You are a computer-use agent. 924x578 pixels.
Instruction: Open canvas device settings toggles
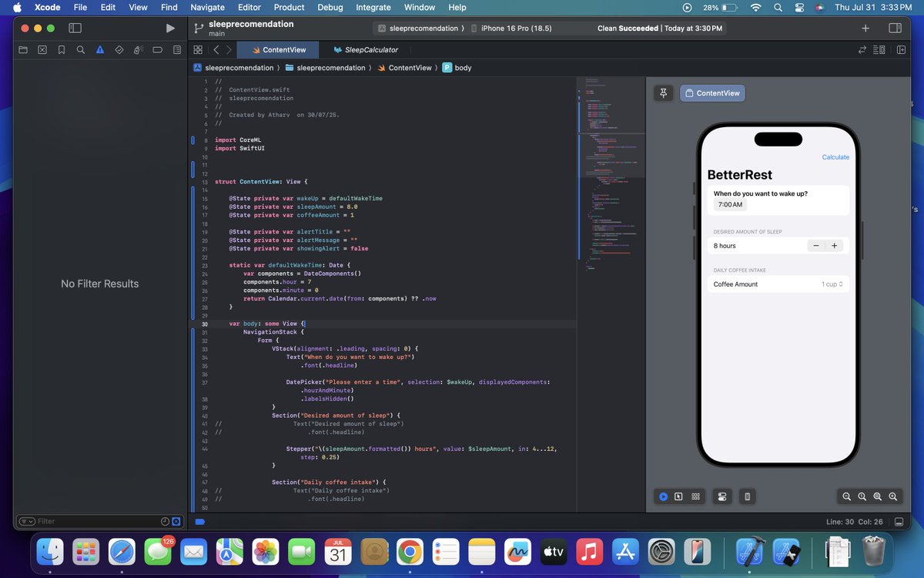(x=721, y=497)
